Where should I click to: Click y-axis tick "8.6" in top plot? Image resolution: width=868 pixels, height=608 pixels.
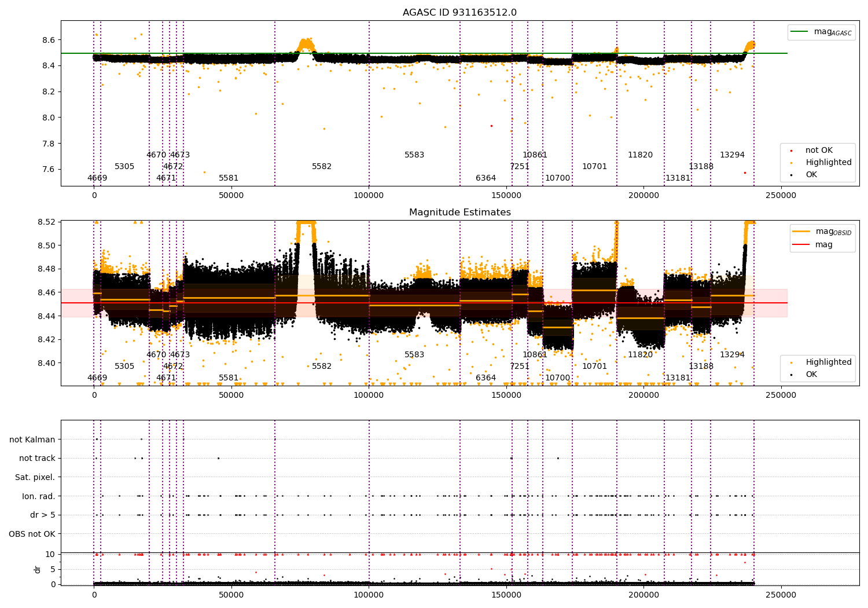pos(49,40)
